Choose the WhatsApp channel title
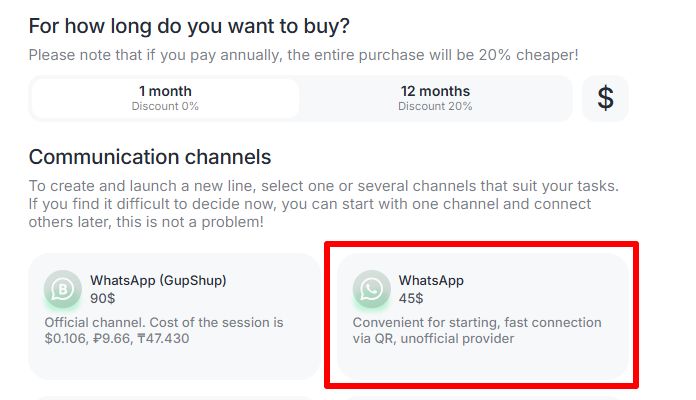Image resolution: width=696 pixels, height=400 pixels. pos(431,280)
